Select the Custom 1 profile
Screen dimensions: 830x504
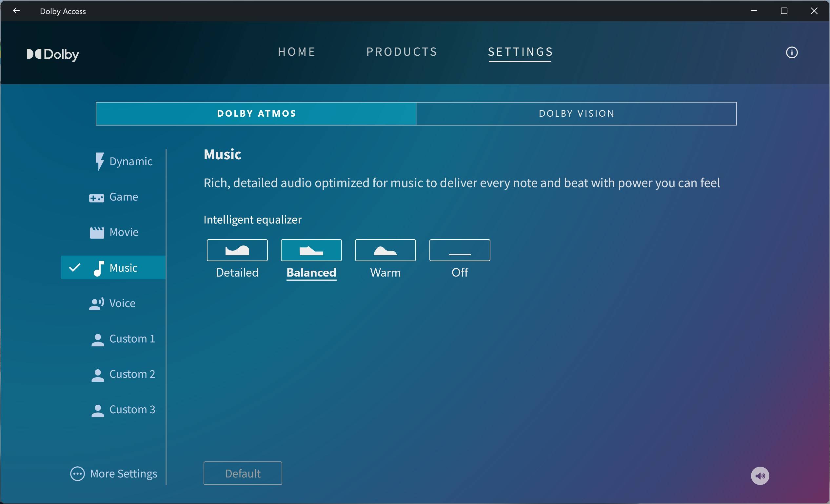pos(123,339)
